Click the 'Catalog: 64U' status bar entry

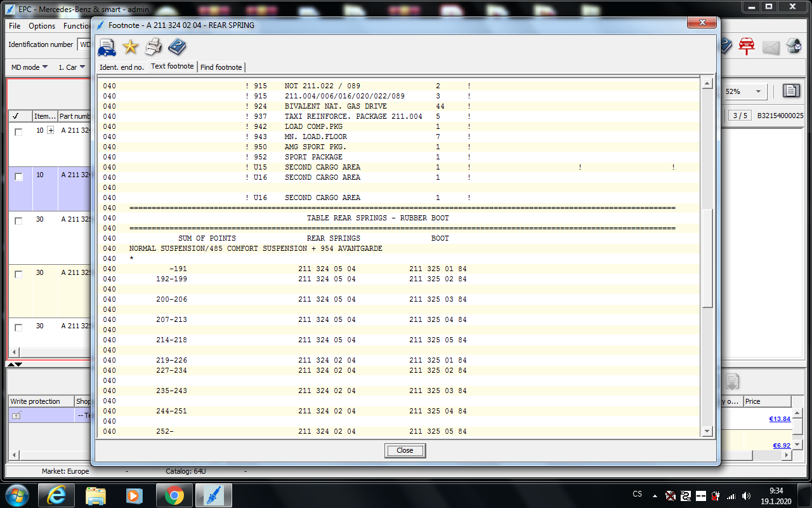click(x=186, y=471)
